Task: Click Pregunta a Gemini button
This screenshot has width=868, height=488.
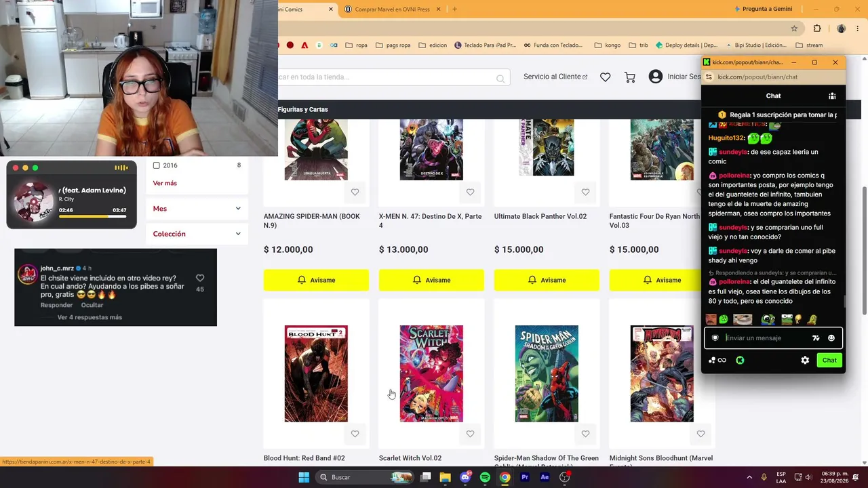Action: [x=762, y=9]
